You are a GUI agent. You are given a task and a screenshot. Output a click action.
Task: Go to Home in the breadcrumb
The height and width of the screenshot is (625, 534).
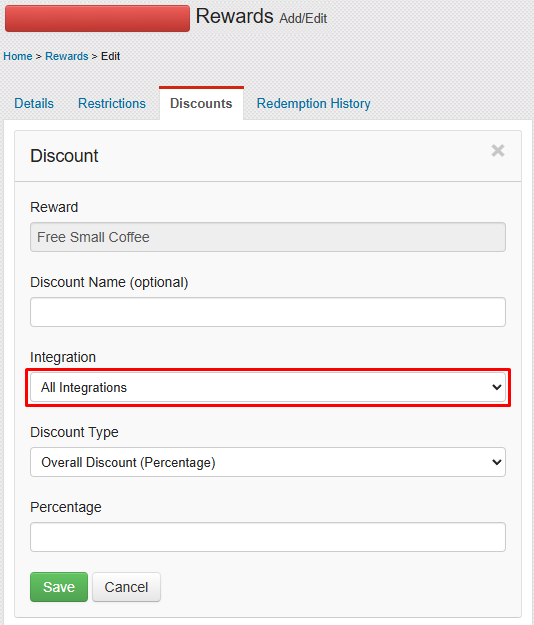click(18, 56)
